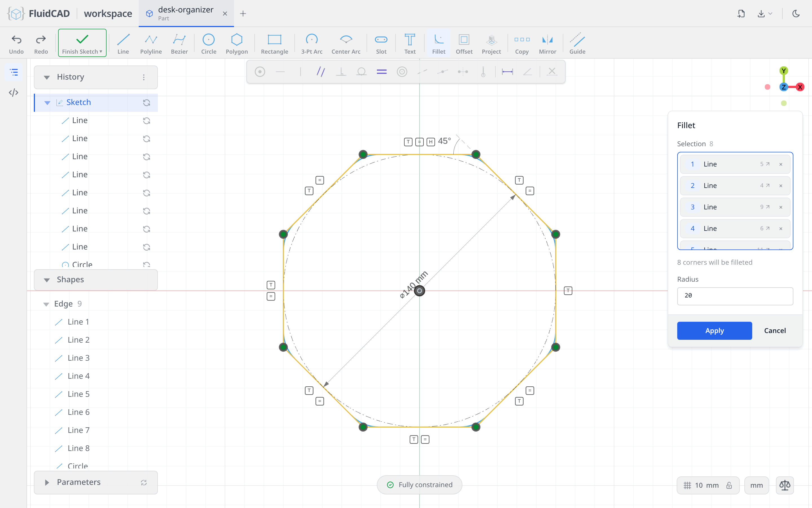Screen dimensions: 812x508
Task: Toggle the concentric constraint
Action: [402, 72]
